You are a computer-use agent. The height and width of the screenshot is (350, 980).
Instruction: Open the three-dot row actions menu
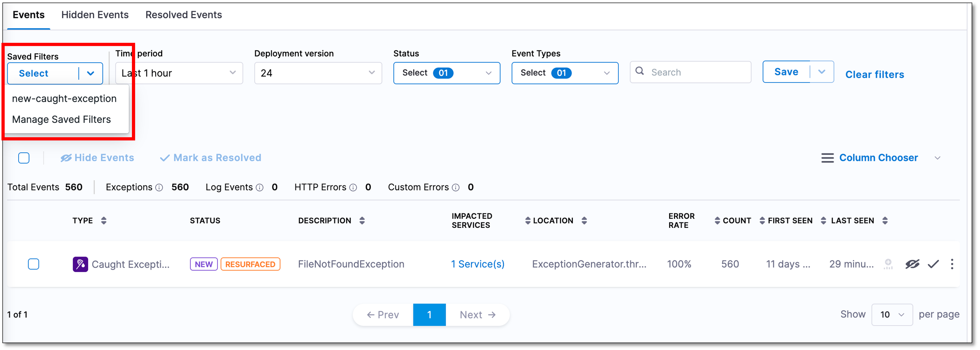(x=952, y=264)
